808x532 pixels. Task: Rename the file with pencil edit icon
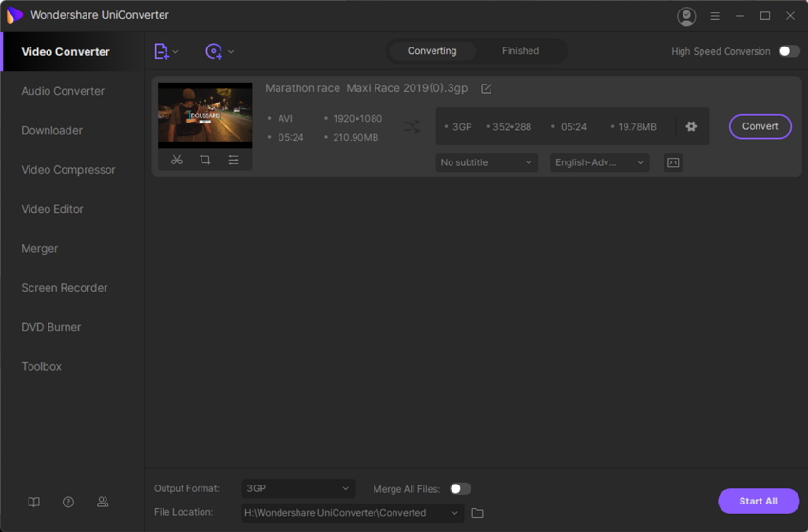click(486, 88)
